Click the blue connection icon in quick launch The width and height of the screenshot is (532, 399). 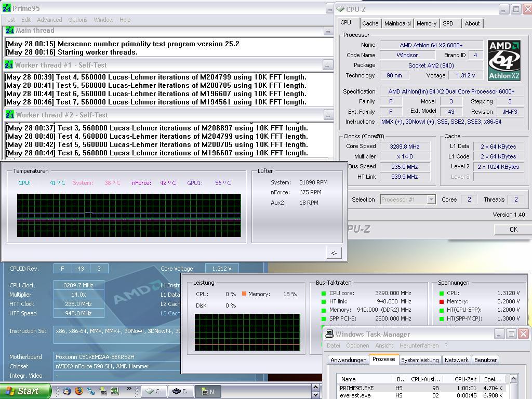tap(90, 391)
